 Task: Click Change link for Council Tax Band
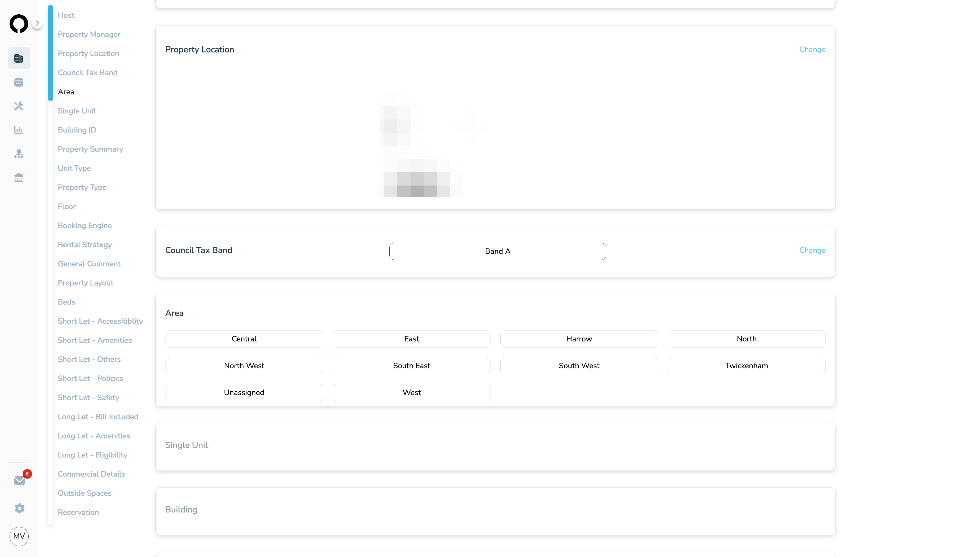tap(812, 251)
